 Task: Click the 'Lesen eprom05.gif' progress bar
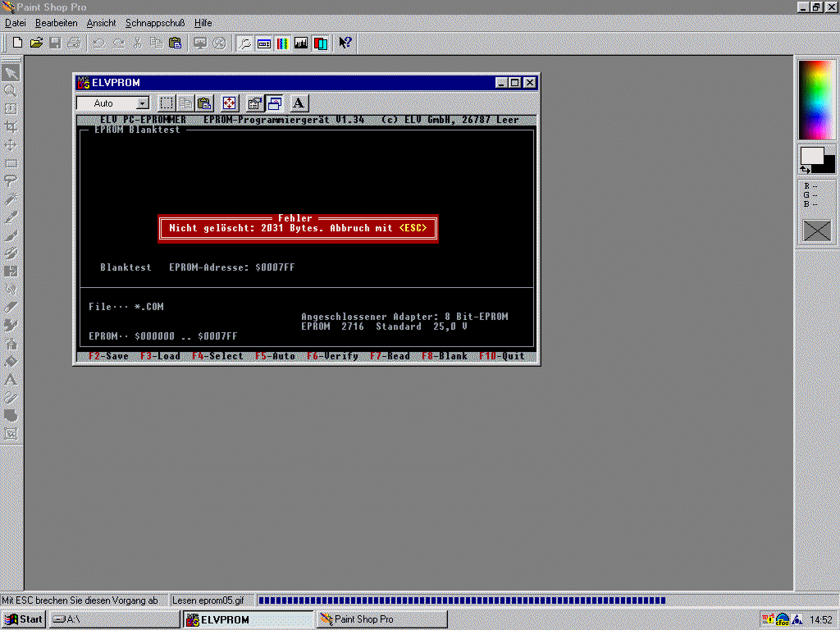(462, 600)
